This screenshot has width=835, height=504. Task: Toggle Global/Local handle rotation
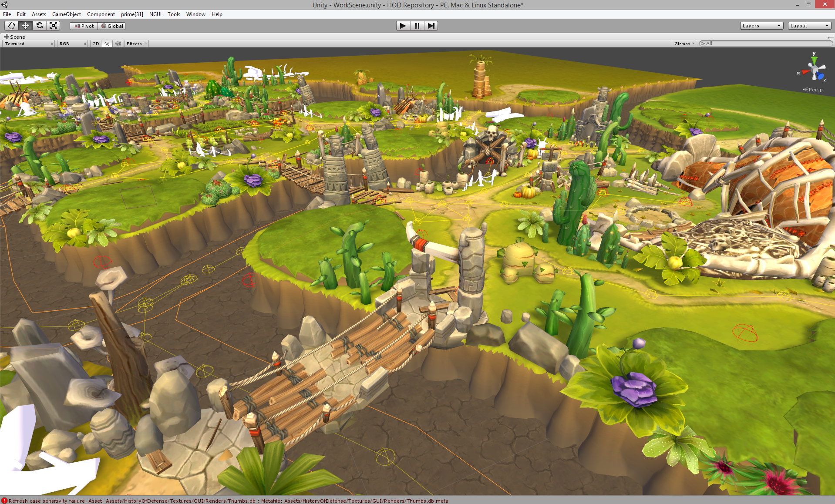click(x=112, y=26)
